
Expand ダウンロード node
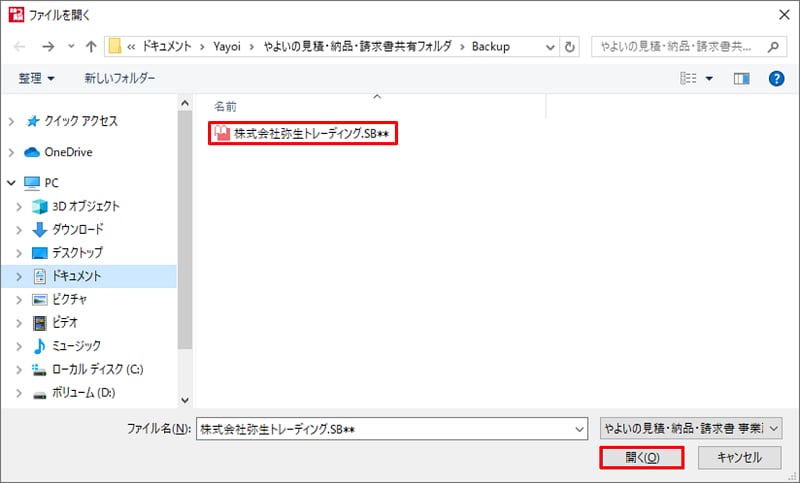tap(19, 230)
